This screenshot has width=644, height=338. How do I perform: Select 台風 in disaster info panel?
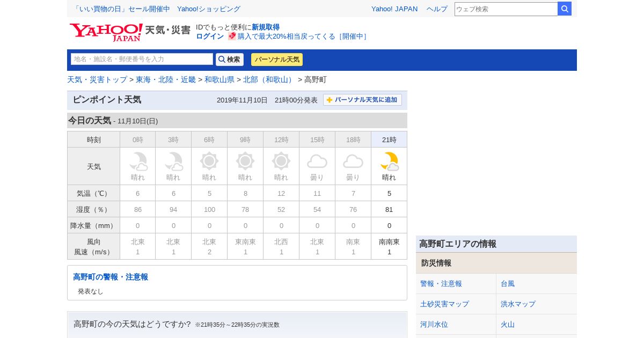508,283
